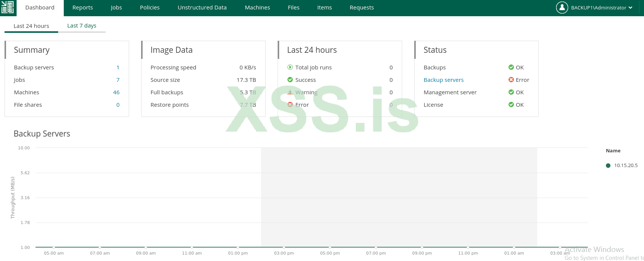Open the Requests tab
This screenshot has width=644, height=261.
pyautogui.click(x=362, y=8)
